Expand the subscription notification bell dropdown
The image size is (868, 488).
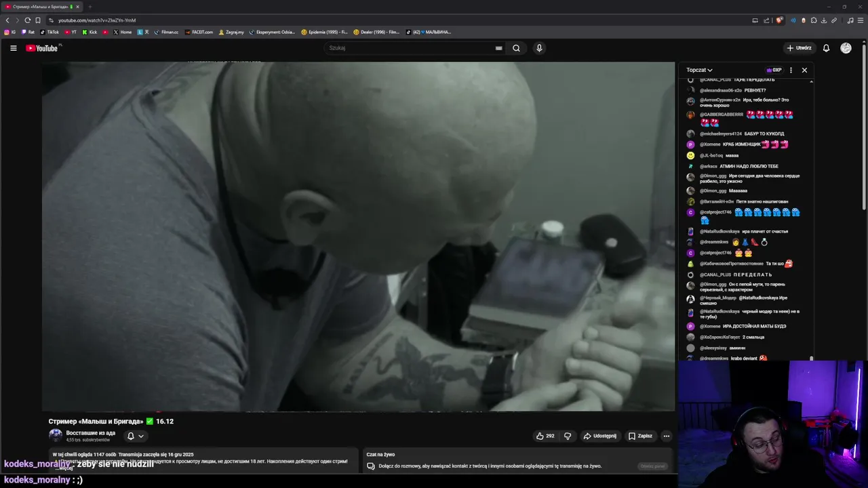136,436
